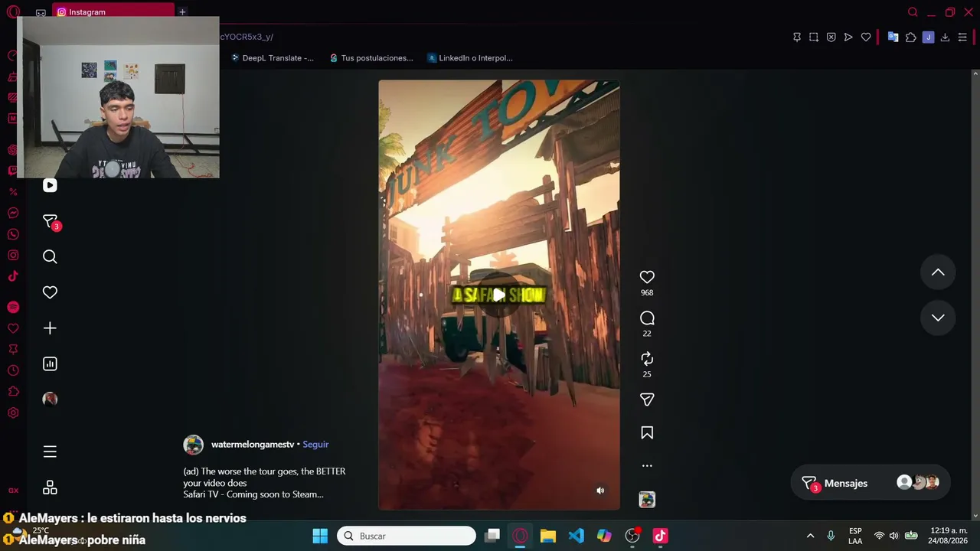
Task: Follow watermelongamestv with Seguir
Action: click(x=315, y=445)
